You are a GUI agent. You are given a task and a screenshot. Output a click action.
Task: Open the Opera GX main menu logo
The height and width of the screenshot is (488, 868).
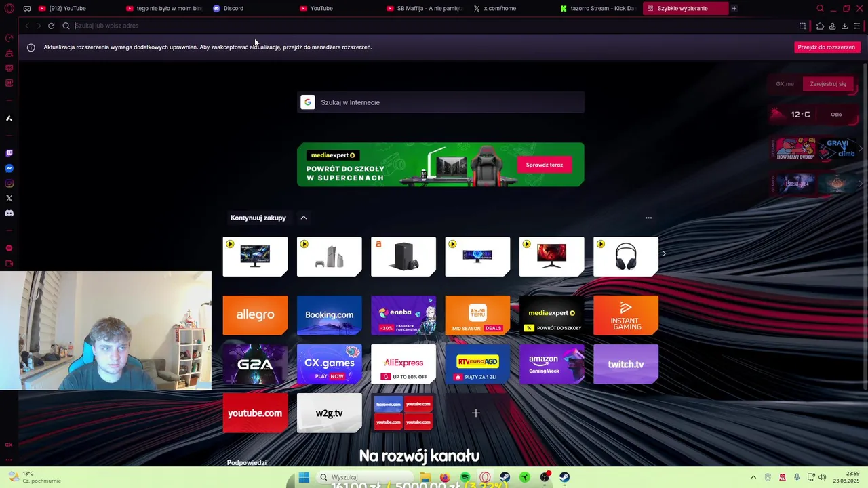(9, 8)
